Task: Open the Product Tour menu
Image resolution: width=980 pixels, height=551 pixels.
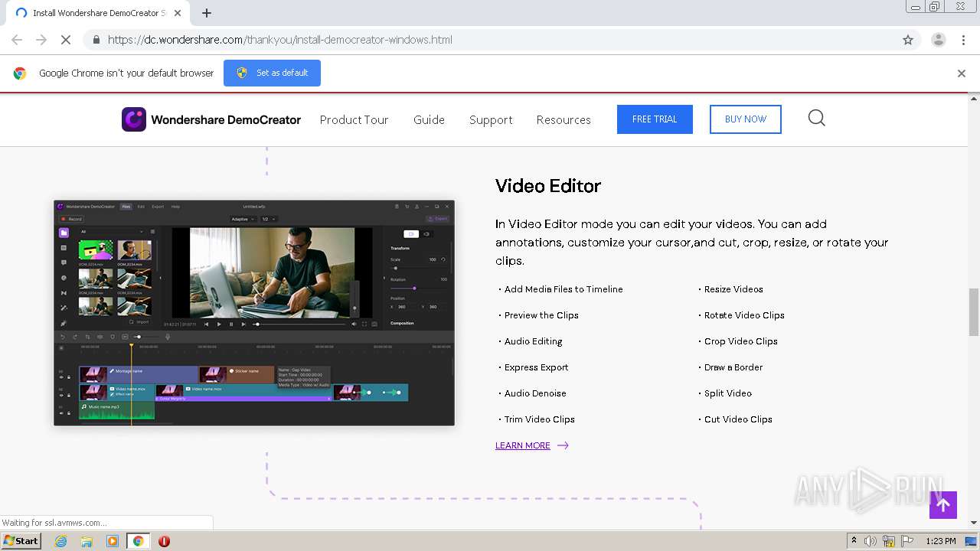Action: 354,119
